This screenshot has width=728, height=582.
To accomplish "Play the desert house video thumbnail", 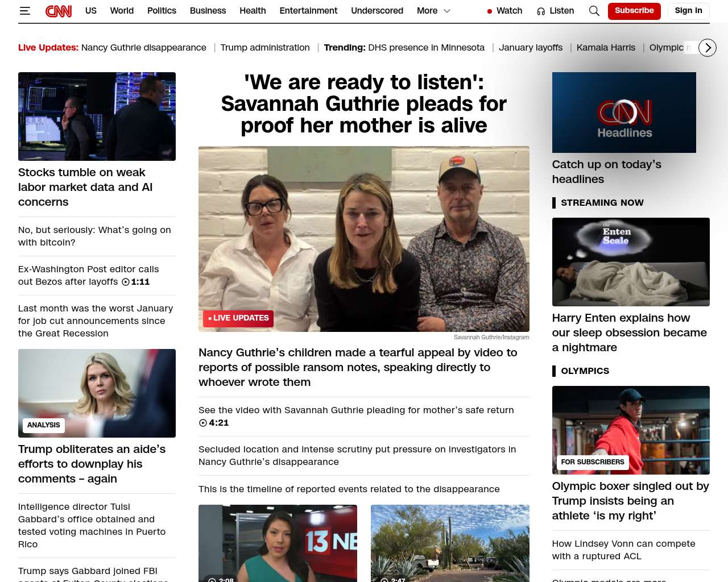I will [450, 543].
